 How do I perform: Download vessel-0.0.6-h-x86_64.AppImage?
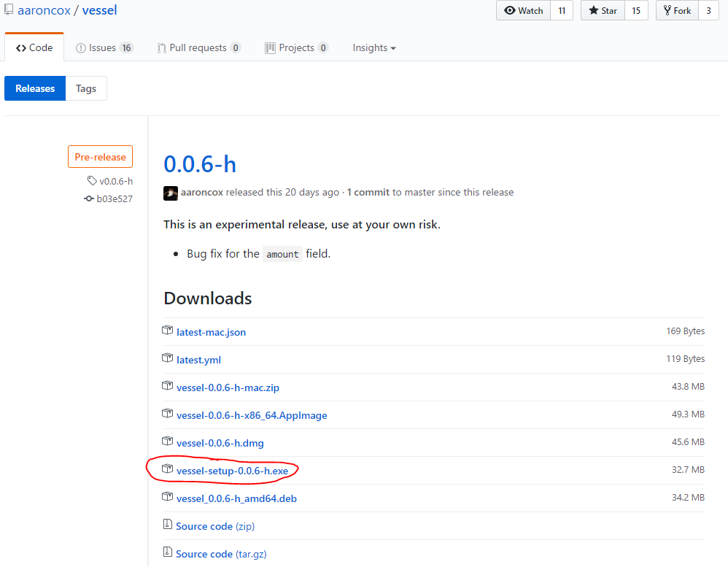point(252,415)
